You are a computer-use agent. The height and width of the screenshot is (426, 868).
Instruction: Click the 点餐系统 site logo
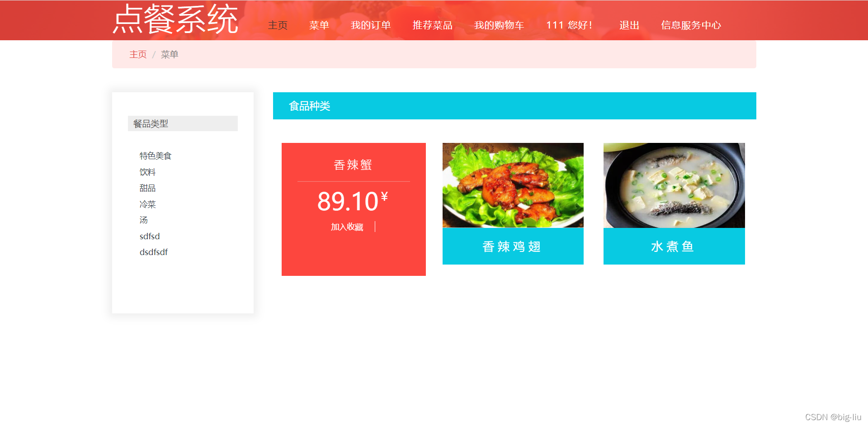coord(175,19)
